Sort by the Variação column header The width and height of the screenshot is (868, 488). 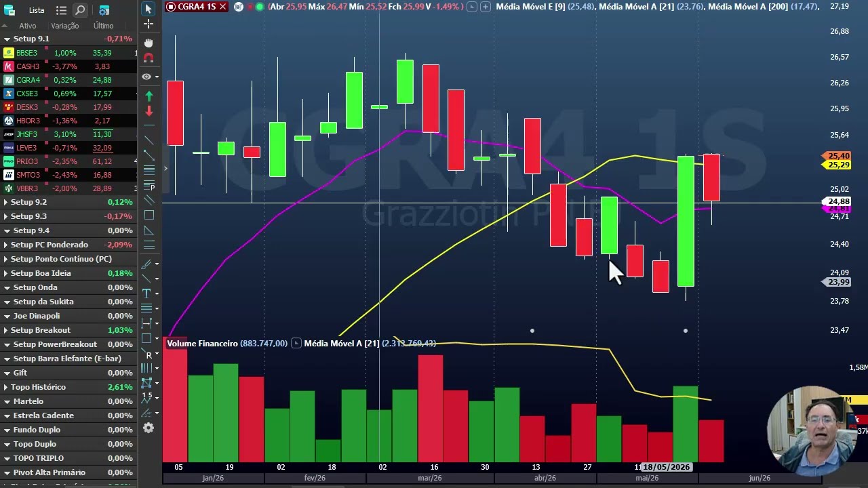click(x=65, y=26)
